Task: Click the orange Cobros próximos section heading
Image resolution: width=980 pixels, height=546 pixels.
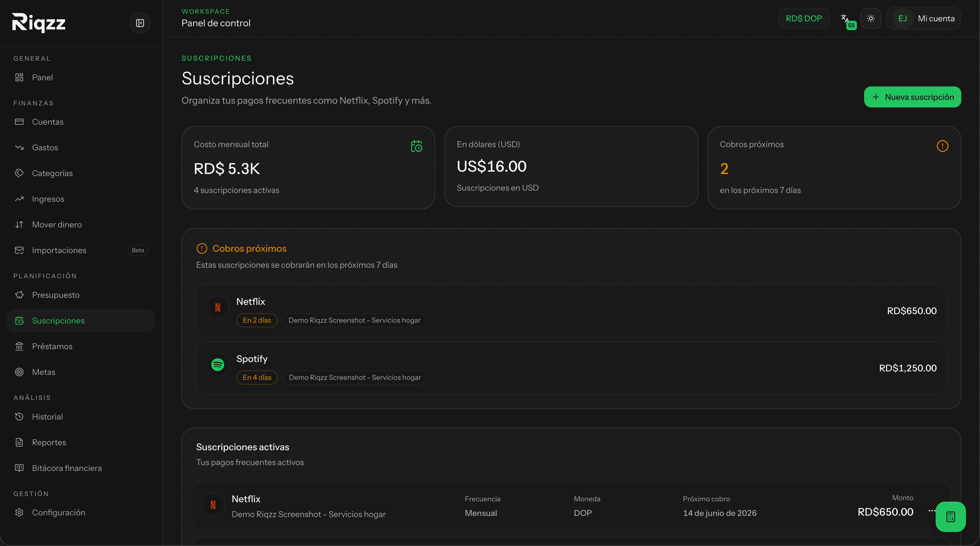Action: 249,248
